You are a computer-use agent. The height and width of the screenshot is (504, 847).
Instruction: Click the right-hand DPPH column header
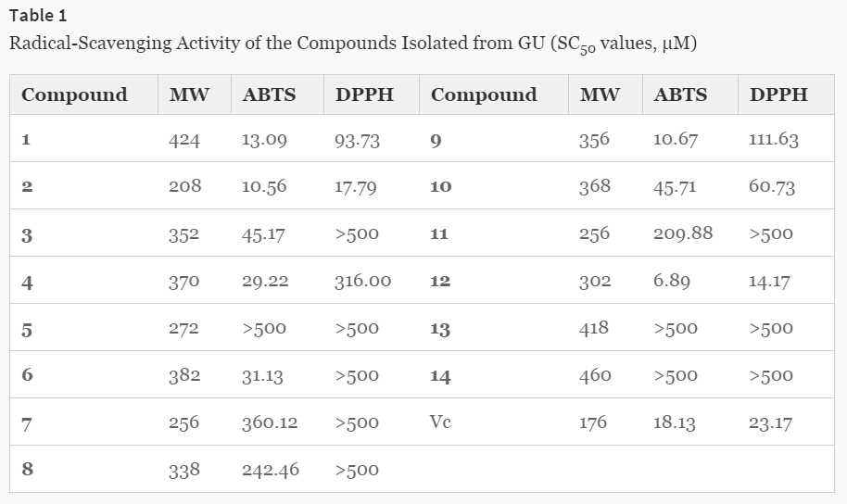click(x=778, y=94)
